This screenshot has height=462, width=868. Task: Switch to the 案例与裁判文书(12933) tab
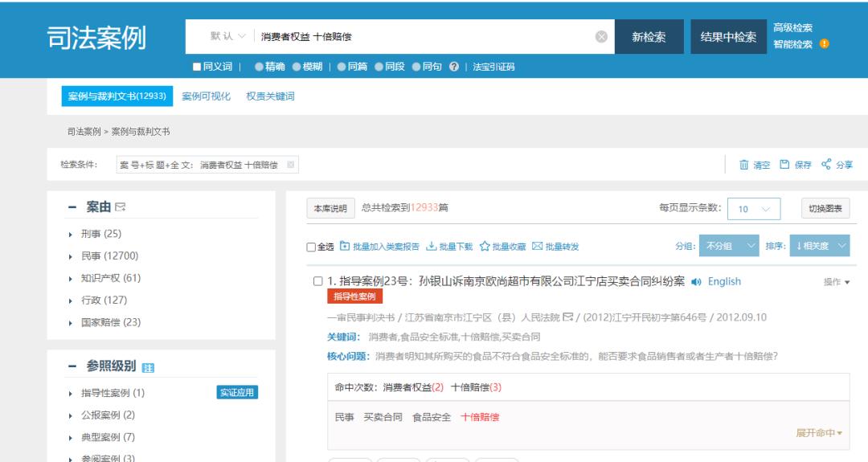(x=117, y=96)
